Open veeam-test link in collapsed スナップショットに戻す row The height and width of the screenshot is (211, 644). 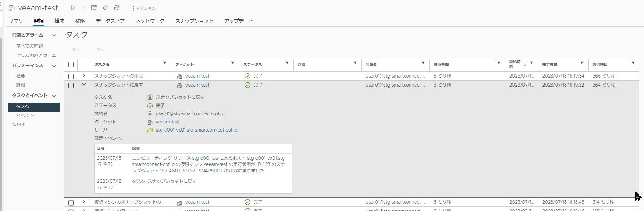(197, 85)
